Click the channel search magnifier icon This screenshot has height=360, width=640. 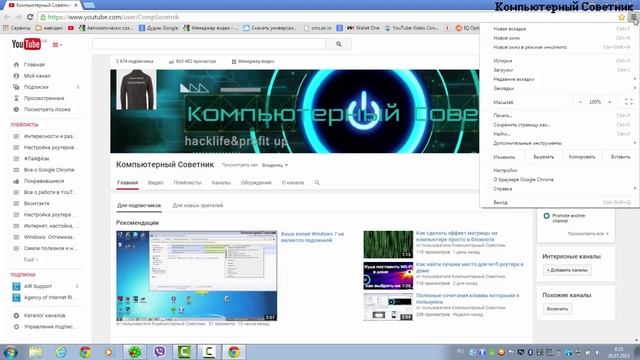[317, 183]
